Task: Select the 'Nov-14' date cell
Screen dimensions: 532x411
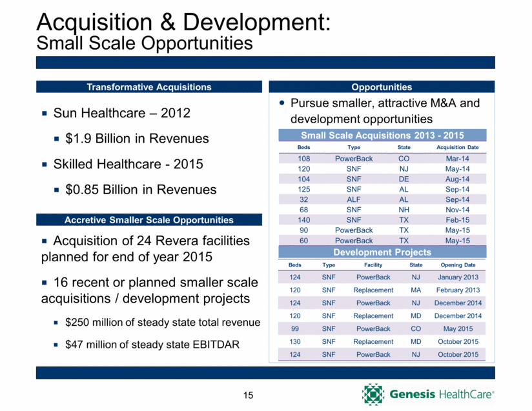Action: point(457,210)
